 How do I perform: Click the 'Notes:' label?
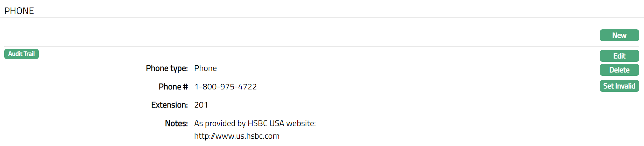[x=176, y=123]
